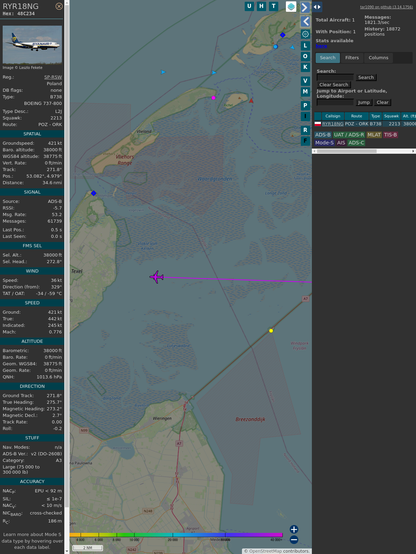
Task: Toggle the K map button
Action: point(305,67)
